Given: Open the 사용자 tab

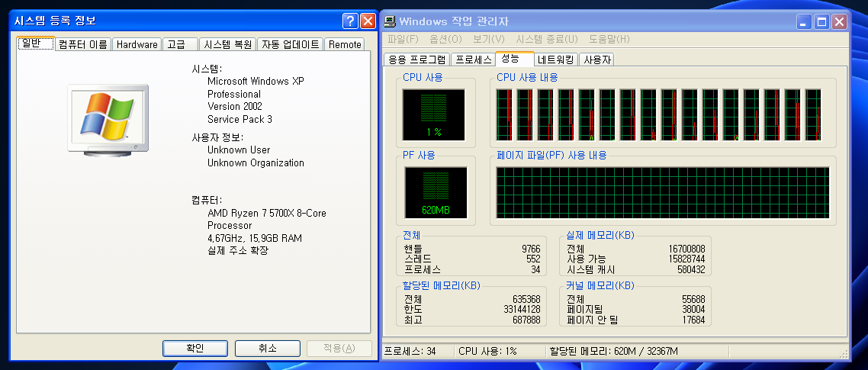Looking at the screenshot, I should point(596,60).
